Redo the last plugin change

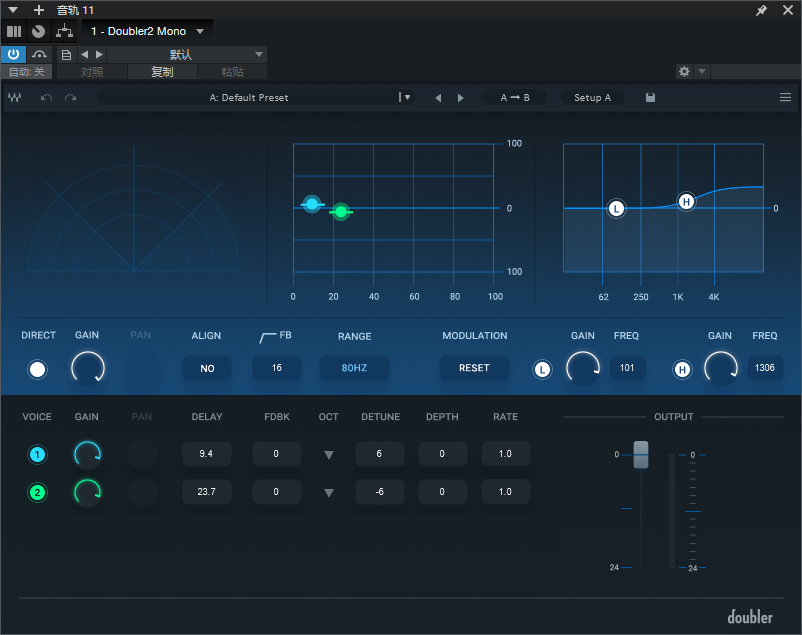71,97
